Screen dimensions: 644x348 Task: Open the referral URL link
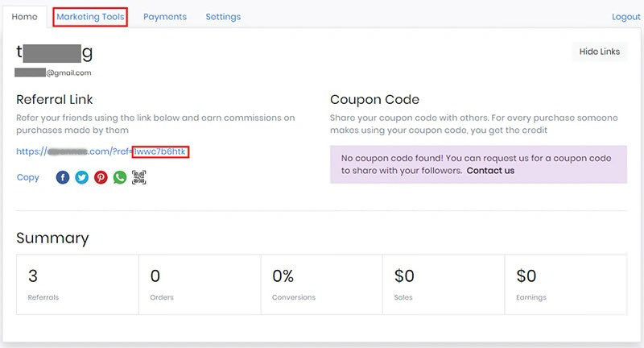click(x=102, y=151)
